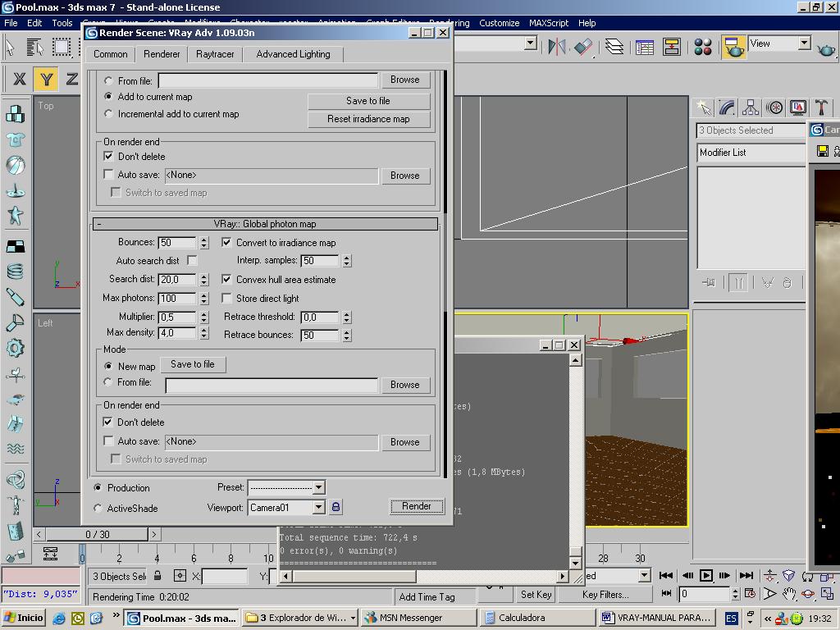This screenshot has width=840, height=630.
Task: Select the ActiveShade radio button
Action: coord(98,508)
